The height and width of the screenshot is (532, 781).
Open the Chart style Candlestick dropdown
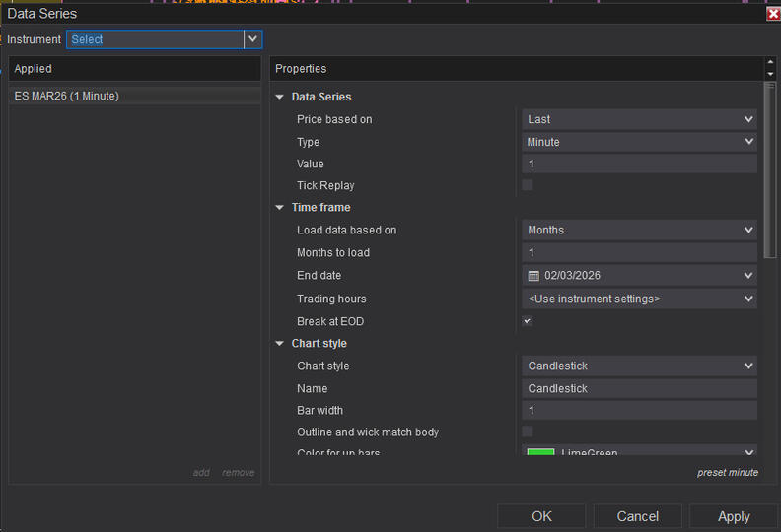pyautogui.click(x=639, y=366)
